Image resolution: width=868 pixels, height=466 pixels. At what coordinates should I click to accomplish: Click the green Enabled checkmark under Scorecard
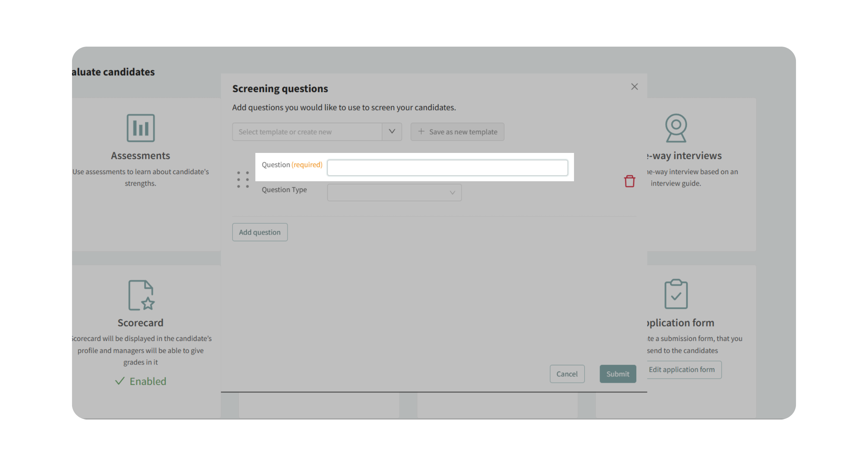pyautogui.click(x=119, y=381)
